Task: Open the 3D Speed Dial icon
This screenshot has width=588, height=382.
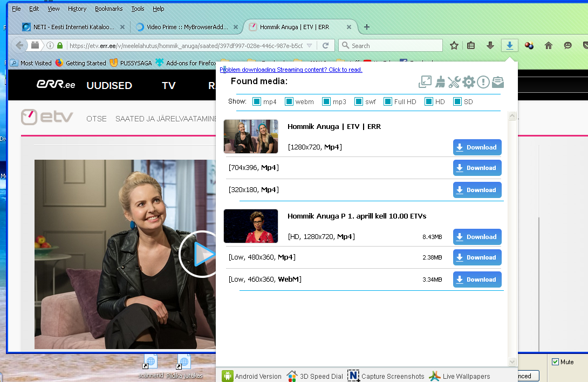Action: 292,376
